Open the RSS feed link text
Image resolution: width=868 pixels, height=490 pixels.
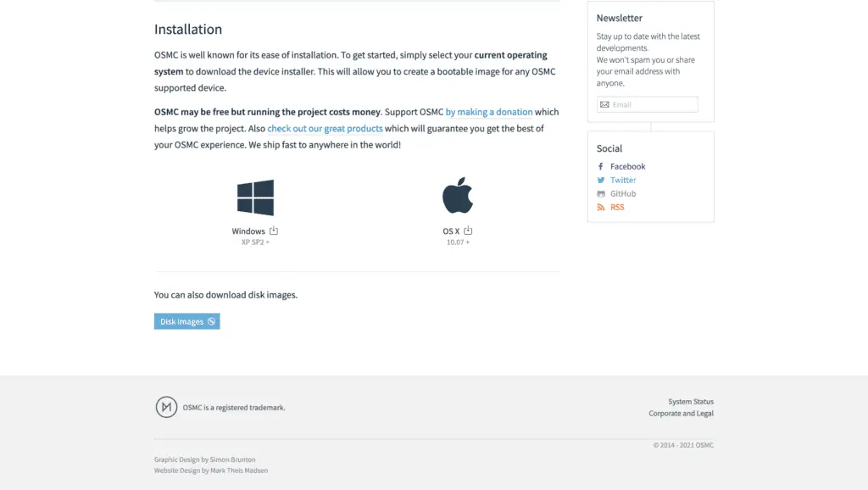(617, 207)
